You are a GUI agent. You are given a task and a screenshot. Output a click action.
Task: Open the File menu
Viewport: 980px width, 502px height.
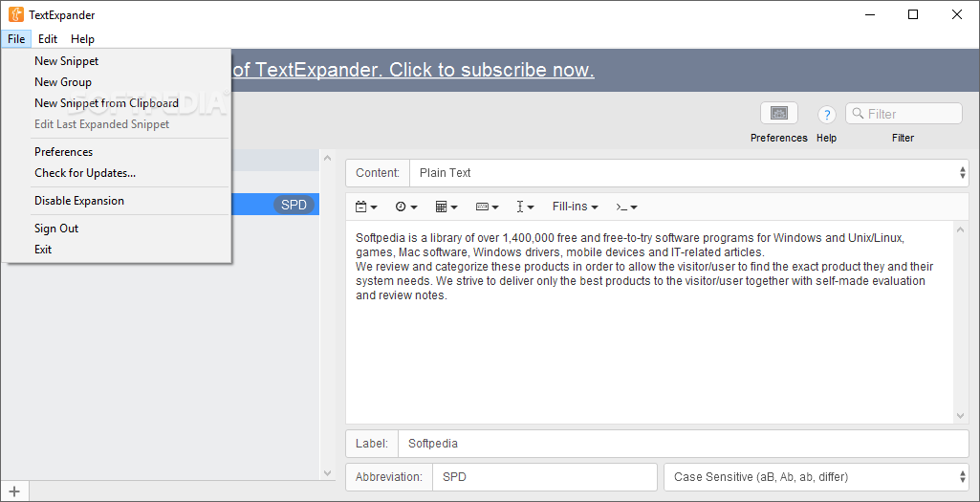pyautogui.click(x=16, y=39)
